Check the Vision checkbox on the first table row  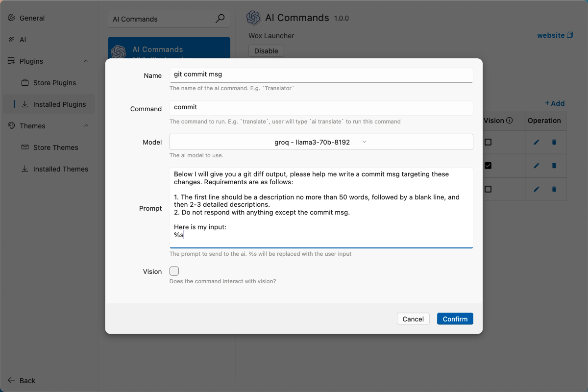(488, 142)
